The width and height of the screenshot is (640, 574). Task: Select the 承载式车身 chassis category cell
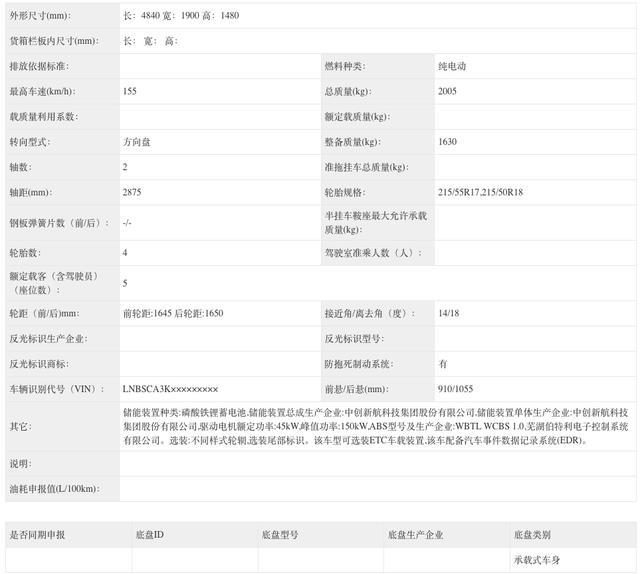537,560
